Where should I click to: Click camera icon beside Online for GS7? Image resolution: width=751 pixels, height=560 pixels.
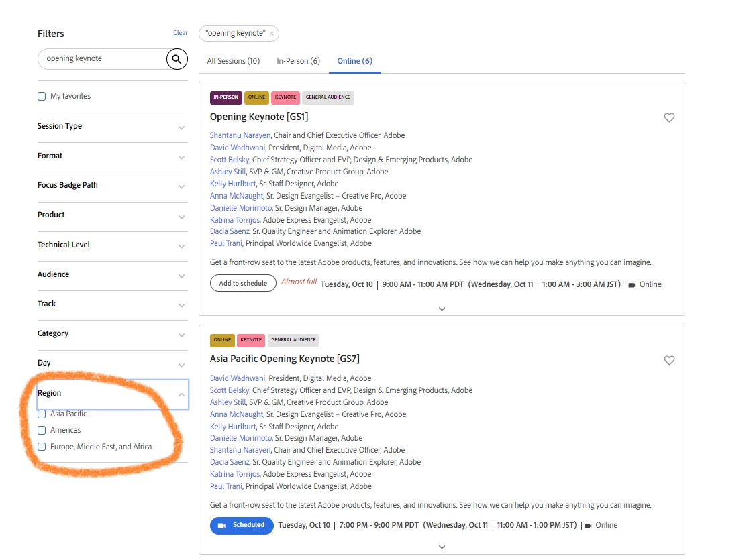(x=588, y=526)
